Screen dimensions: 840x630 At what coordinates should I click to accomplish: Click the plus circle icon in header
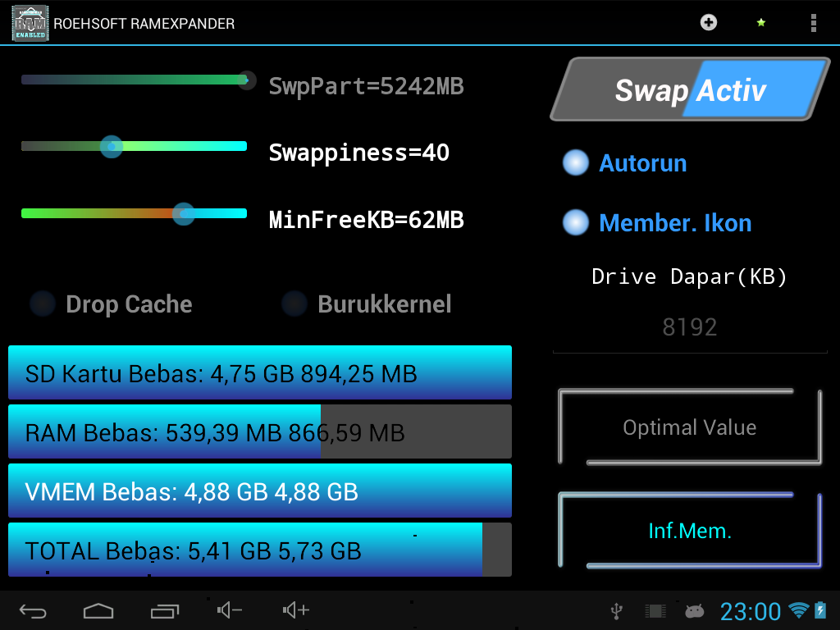(708, 22)
